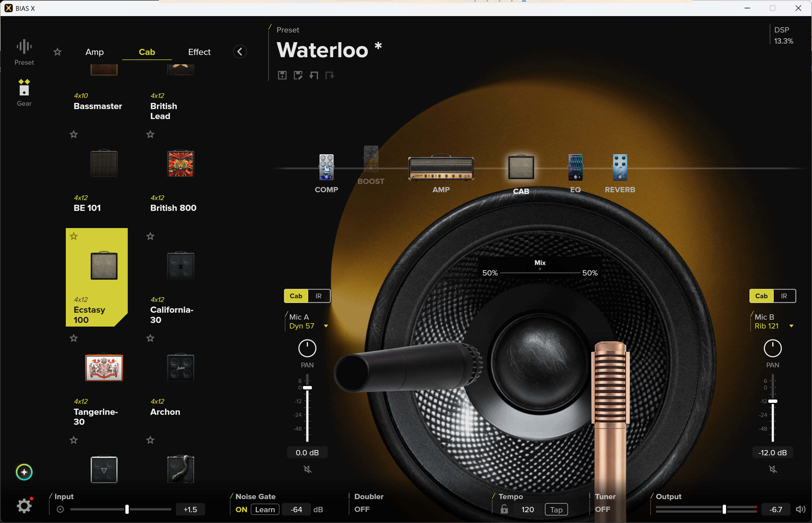Open the Gear sidebar section
Image resolution: width=812 pixels, height=523 pixels.
pos(24,93)
